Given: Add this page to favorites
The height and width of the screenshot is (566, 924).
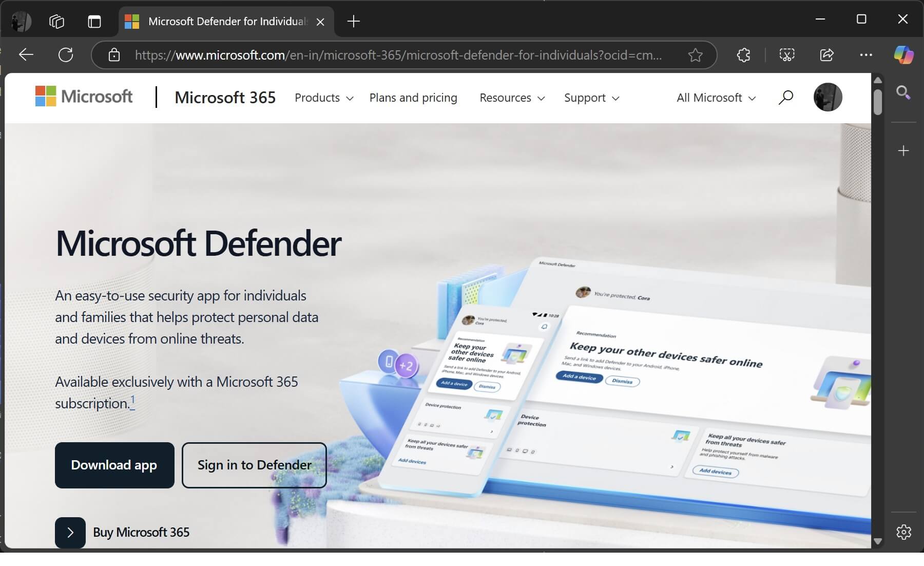Looking at the screenshot, I should coord(696,55).
